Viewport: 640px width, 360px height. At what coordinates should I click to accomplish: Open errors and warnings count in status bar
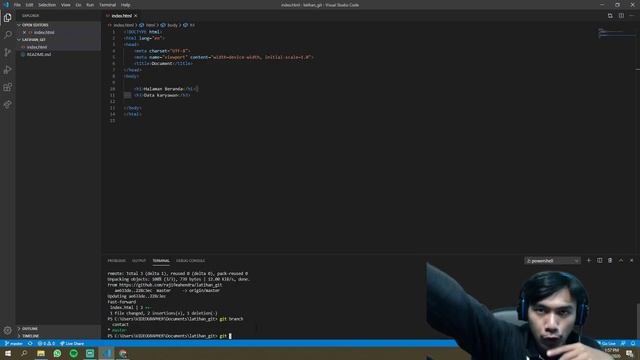46,344
